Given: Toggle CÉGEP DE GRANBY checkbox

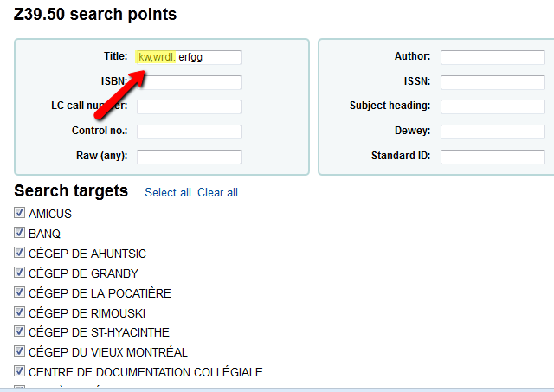Looking at the screenshot, I should tap(20, 273).
